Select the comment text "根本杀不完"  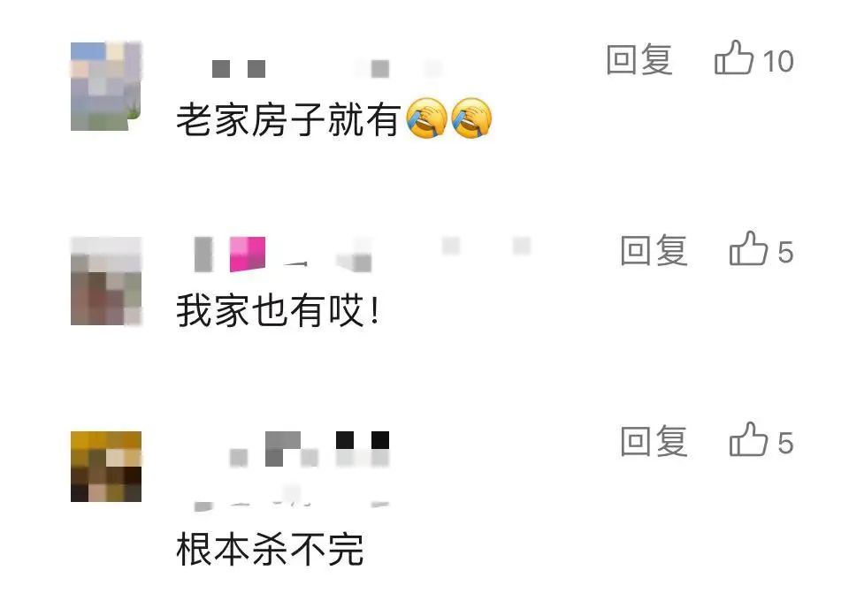(270, 550)
